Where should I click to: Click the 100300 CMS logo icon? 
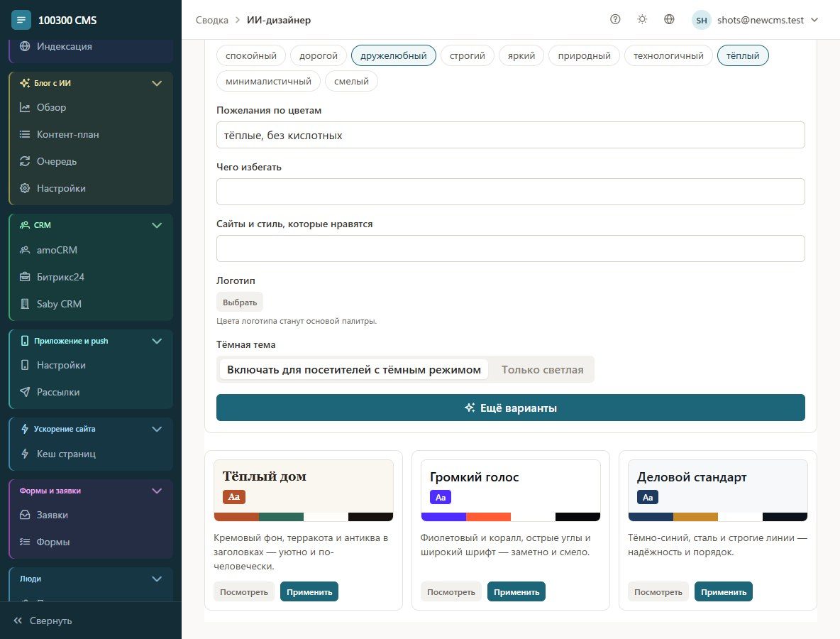tap(21, 20)
